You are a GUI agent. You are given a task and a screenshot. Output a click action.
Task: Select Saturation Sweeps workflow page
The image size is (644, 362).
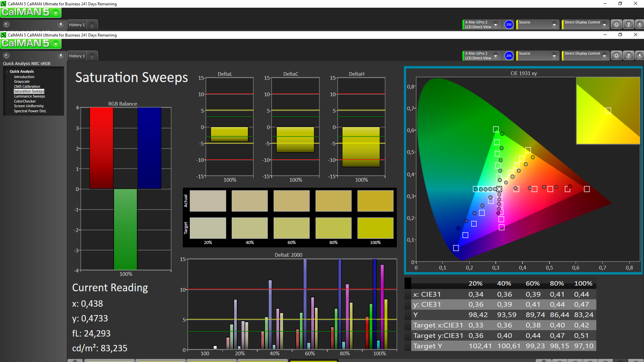click(x=29, y=91)
